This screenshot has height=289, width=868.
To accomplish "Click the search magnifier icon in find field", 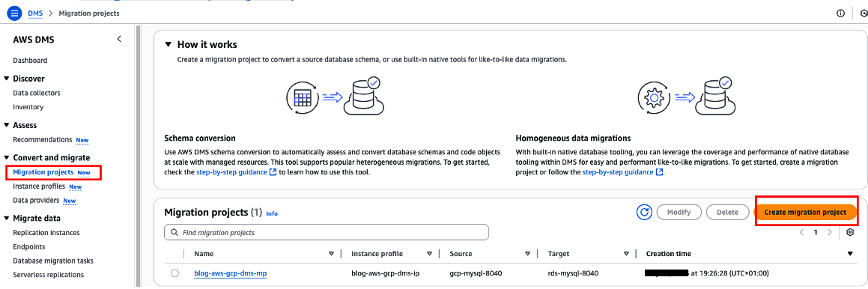I will click(175, 233).
